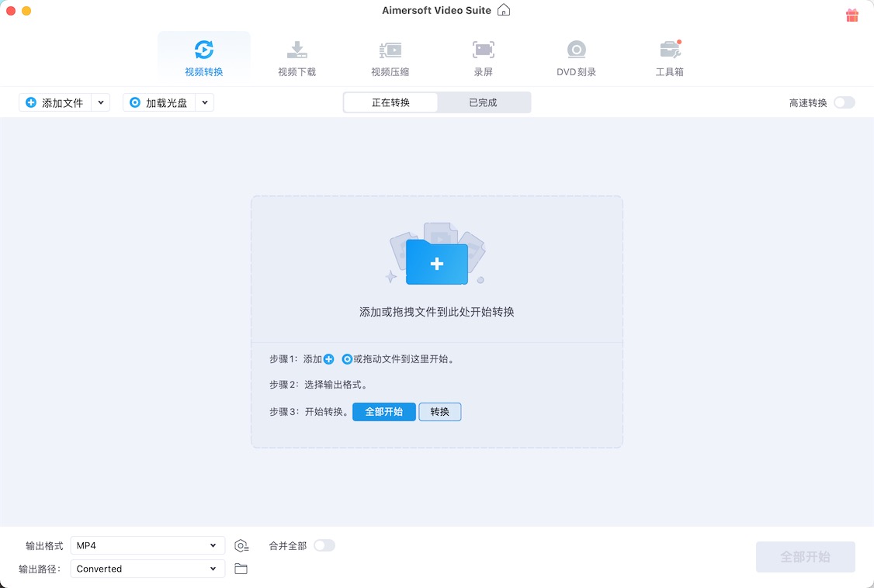Open the 视频压缩 compressor tab
The image size is (874, 588).
tap(390, 57)
